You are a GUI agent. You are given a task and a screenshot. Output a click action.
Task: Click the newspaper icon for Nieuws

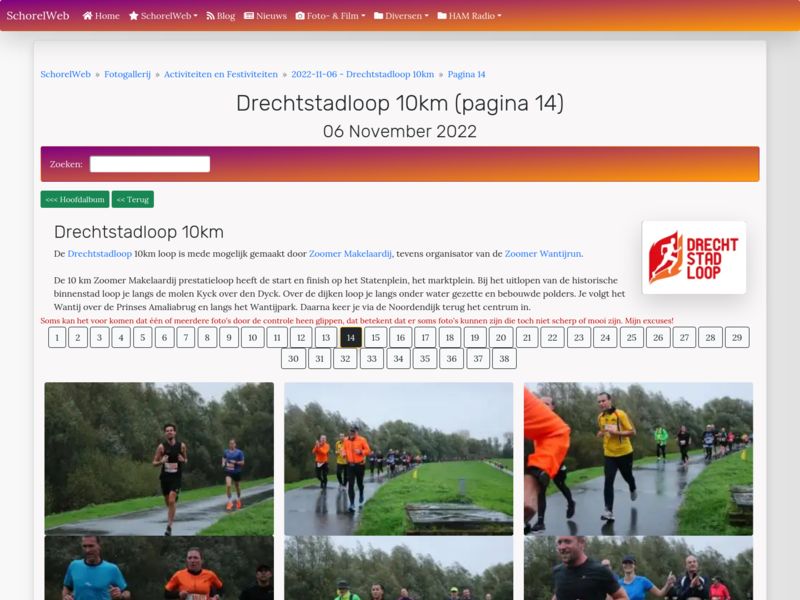pos(249,16)
